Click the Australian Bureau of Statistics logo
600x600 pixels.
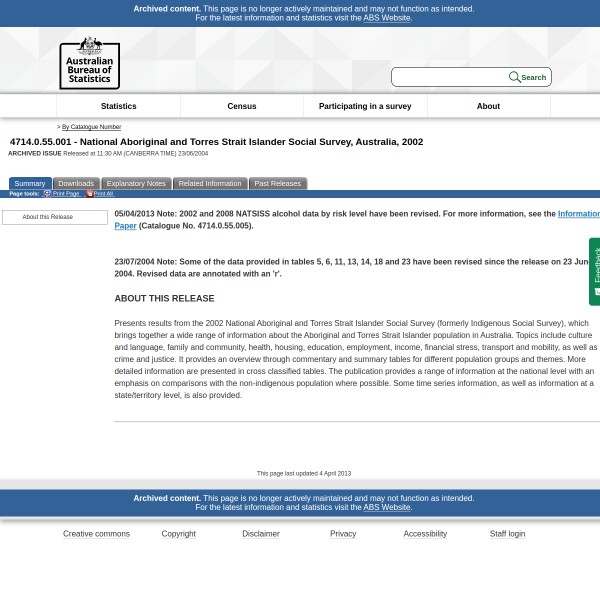point(89,63)
